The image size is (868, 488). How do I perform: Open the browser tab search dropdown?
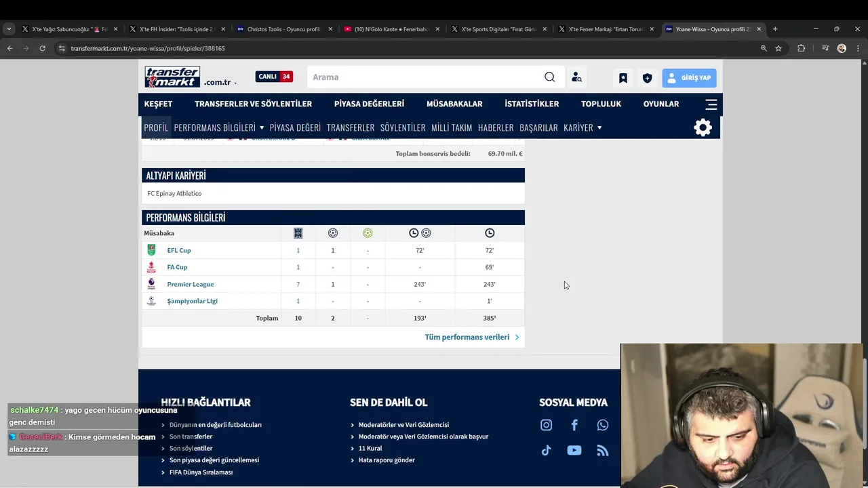[x=8, y=29]
